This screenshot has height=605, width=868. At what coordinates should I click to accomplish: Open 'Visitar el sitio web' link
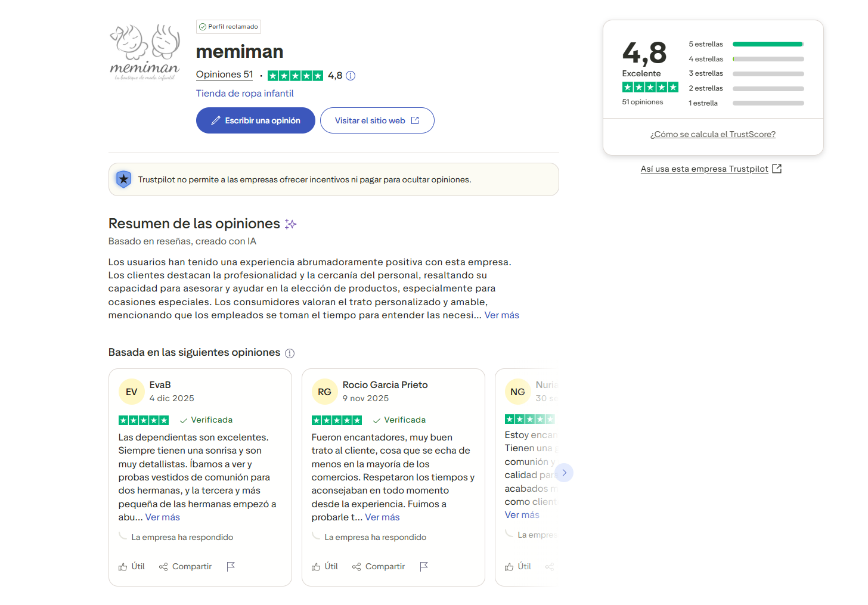(377, 120)
